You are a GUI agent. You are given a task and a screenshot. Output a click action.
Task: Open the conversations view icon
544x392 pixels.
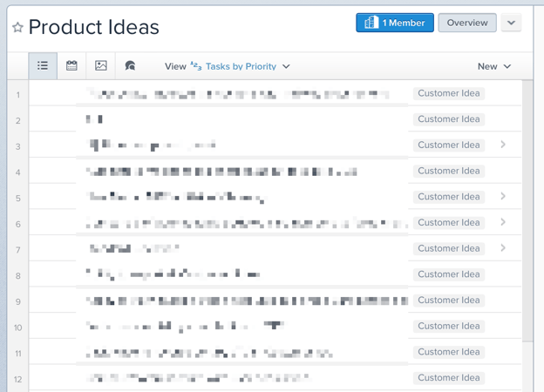coord(130,66)
